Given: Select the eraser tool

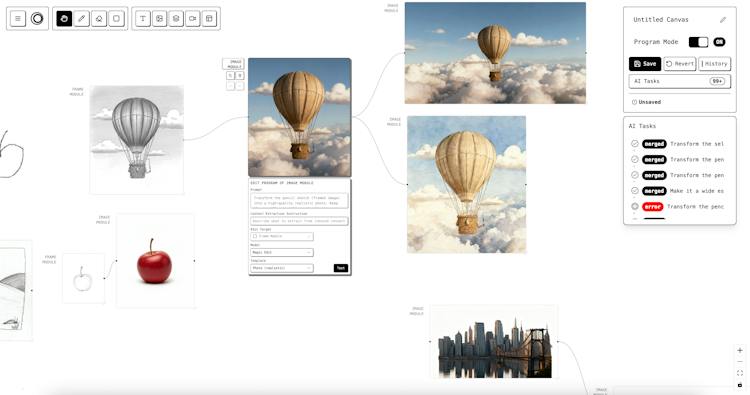Looking at the screenshot, I should (99, 19).
